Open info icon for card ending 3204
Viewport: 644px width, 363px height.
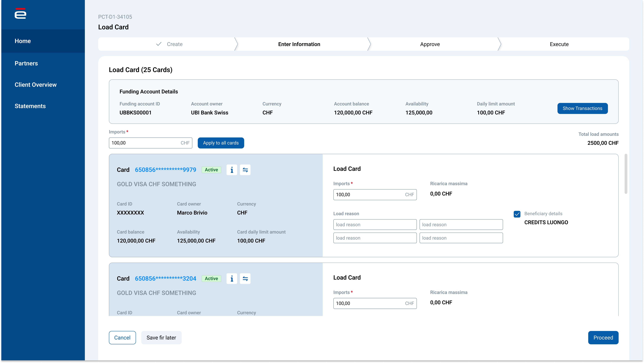tap(232, 279)
